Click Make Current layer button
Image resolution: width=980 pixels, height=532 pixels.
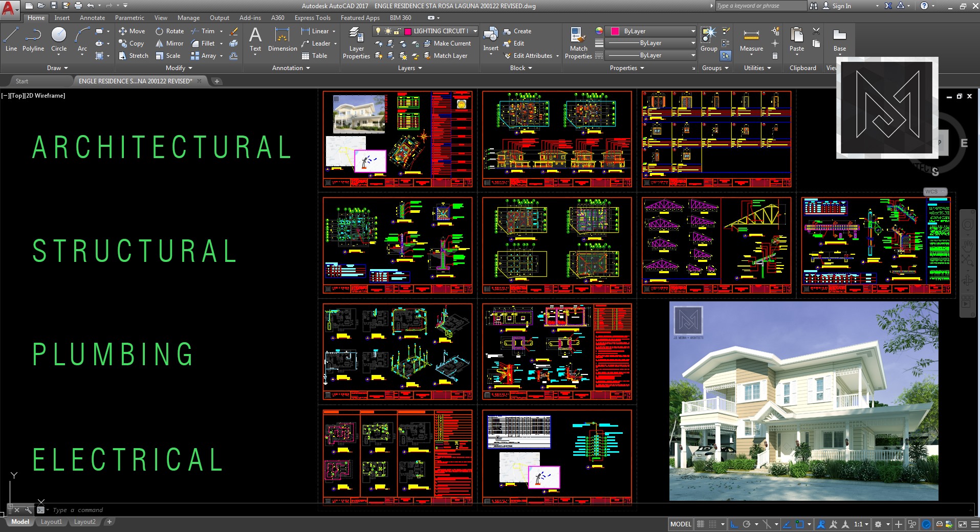click(447, 43)
